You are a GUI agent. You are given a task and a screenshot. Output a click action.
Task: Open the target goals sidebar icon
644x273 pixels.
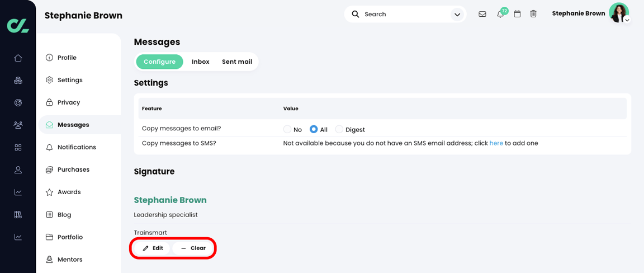18,103
